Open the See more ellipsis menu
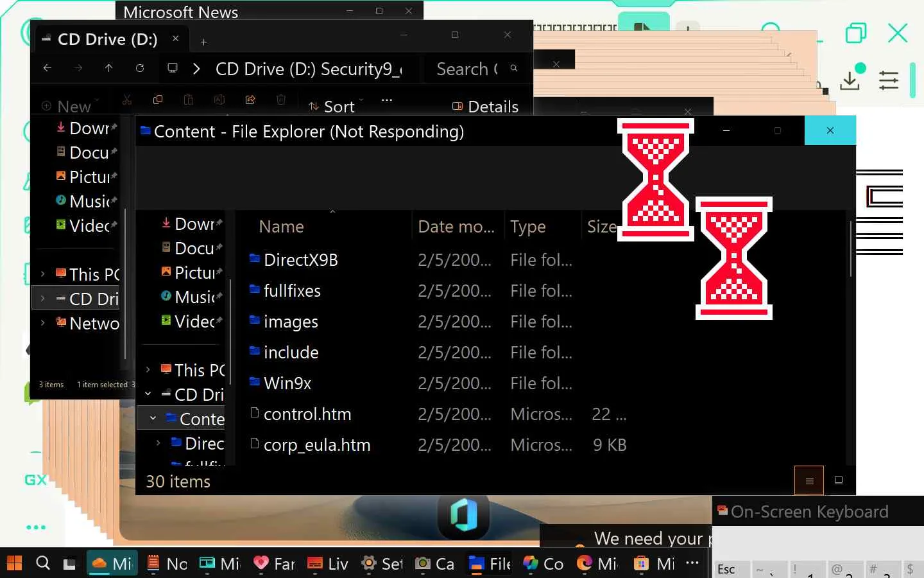The width and height of the screenshot is (924, 578). pyautogui.click(x=387, y=100)
